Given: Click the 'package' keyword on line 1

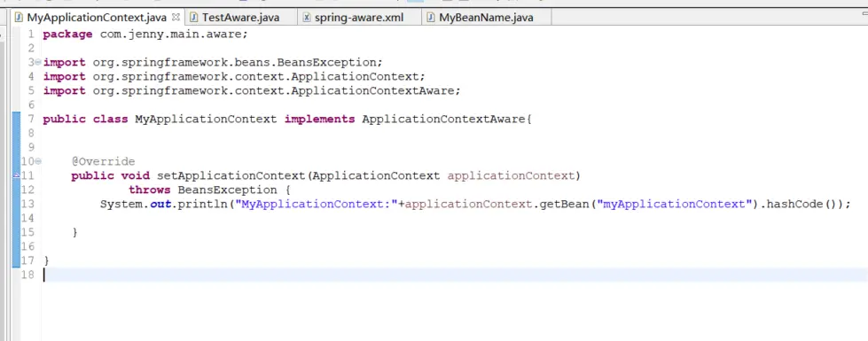Looking at the screenshot, I should 67,35.
